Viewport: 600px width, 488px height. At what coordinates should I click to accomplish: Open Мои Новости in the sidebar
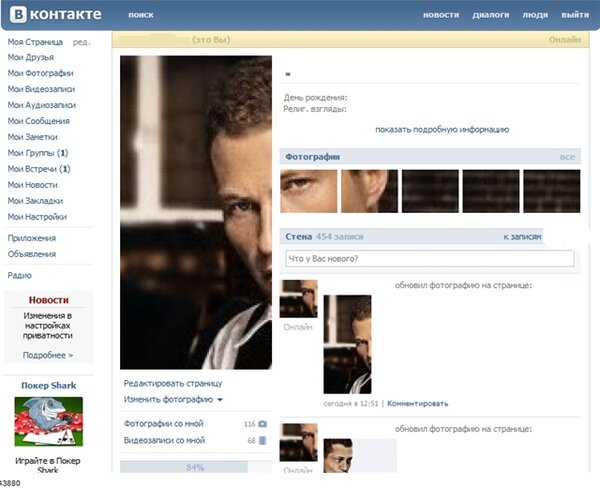tap(33, 185)
